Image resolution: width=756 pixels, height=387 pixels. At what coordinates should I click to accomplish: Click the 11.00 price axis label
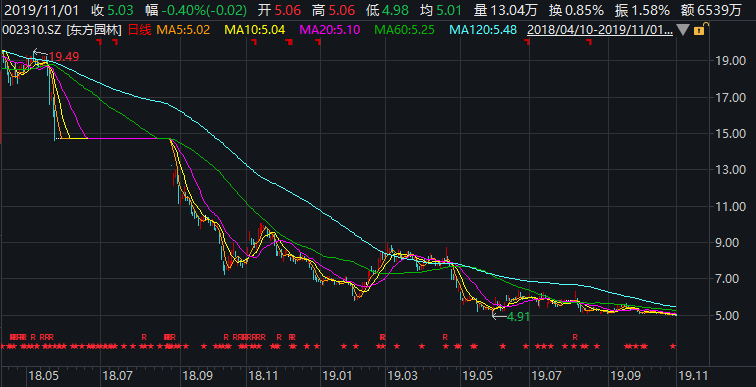[732, 206]
